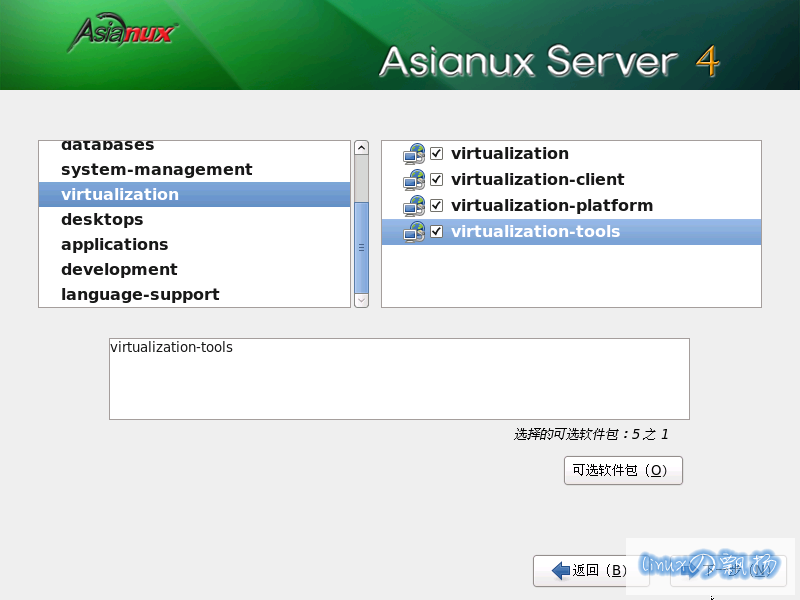Image resolution: width=800 pixels, height=600 pixels.
Task: Select the databases category
Action: [x=194, y=146]
